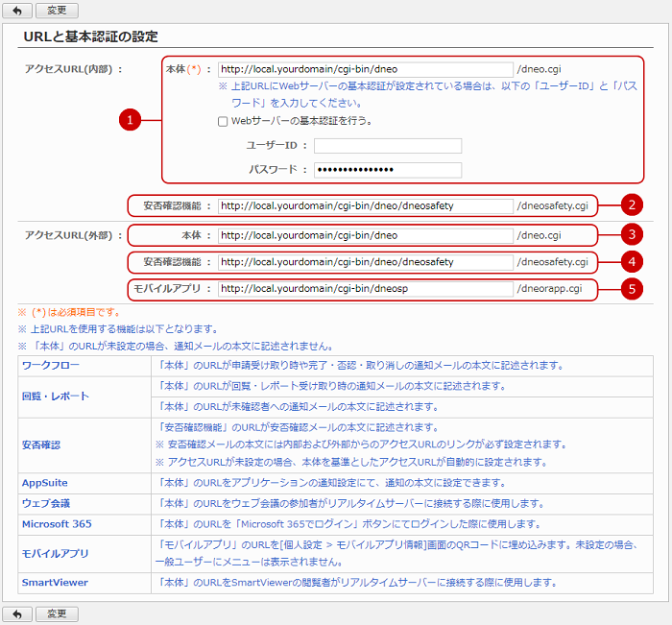Click the bottom back arrow button
This screenshot has width=672, height=625.
tap(15, 613)
